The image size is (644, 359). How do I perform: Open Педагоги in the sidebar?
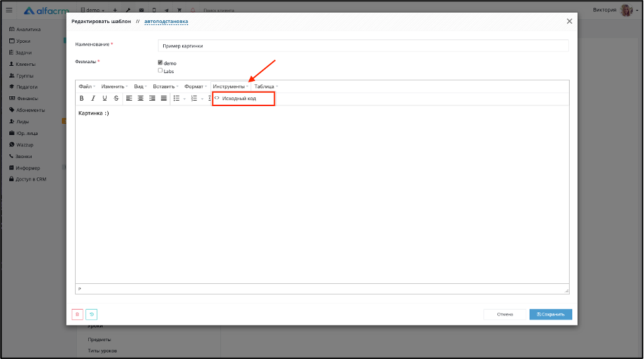point(24,87)
